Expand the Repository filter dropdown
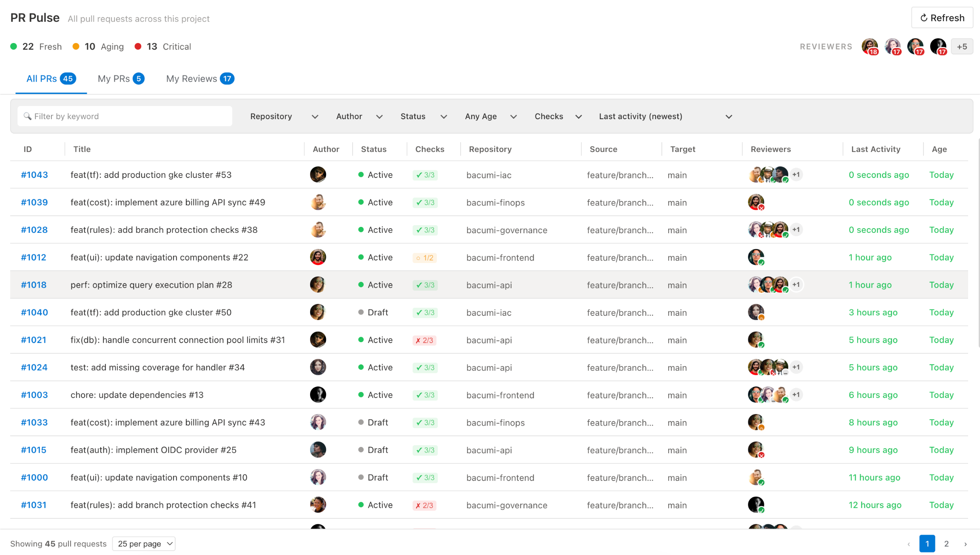 click(x=284, y=116)
